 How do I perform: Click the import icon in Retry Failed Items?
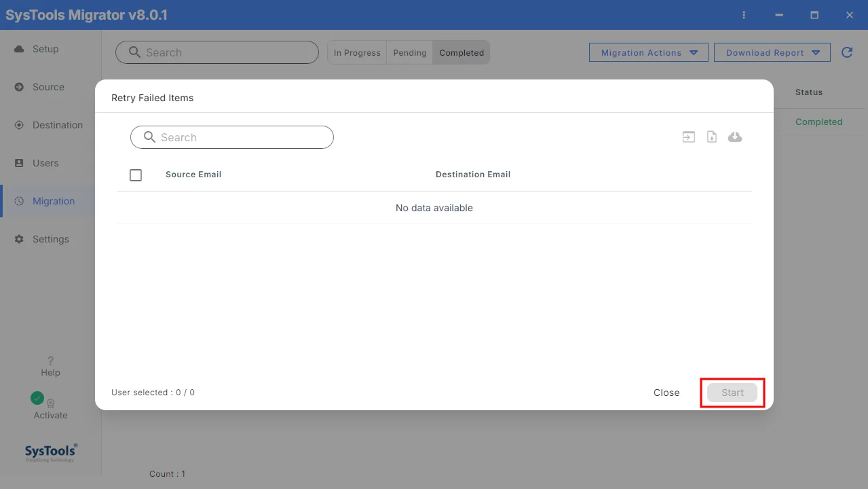pos(689,137)
